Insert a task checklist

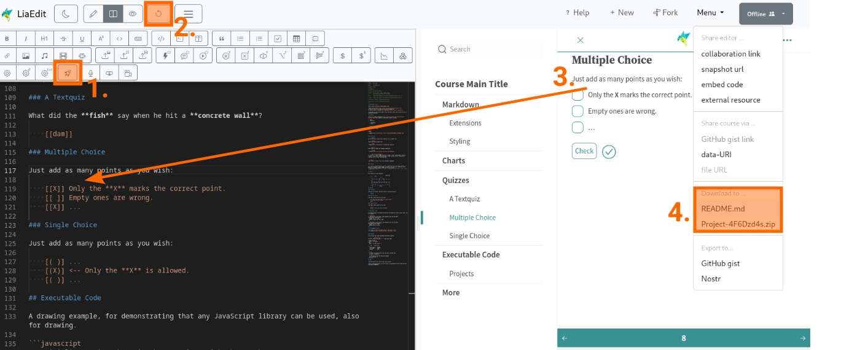[278, 39]
